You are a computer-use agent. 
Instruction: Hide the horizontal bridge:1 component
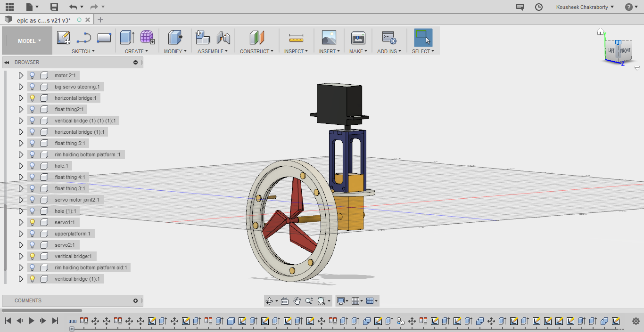coord(32,98)
